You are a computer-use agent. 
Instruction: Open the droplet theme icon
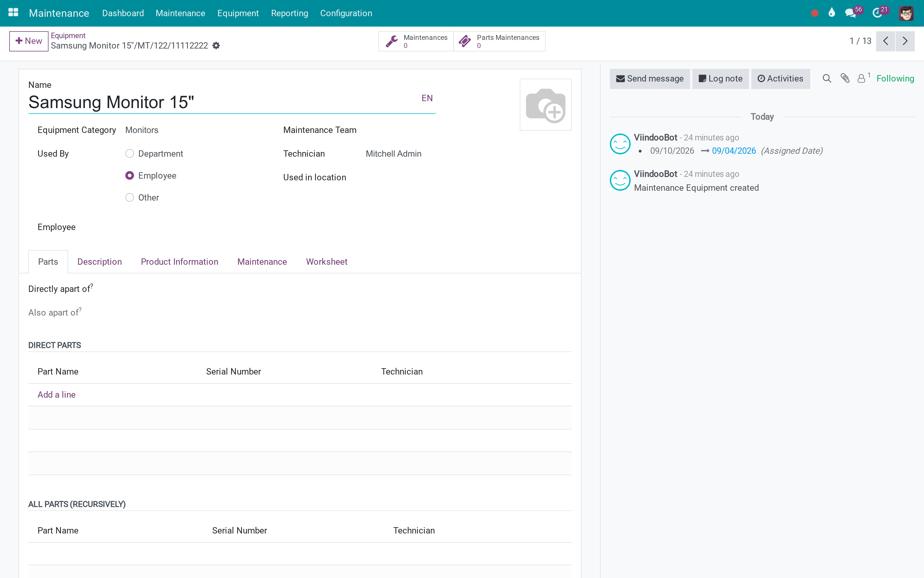click(x=832, y=13)
